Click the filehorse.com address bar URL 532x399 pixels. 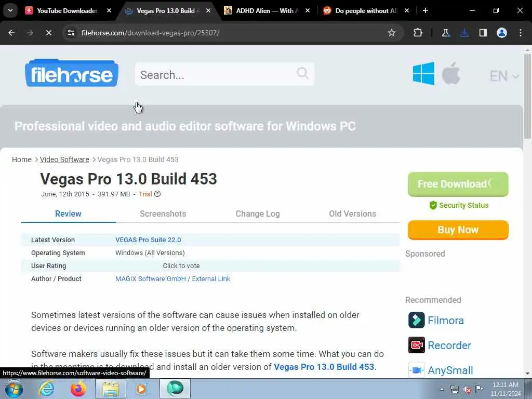(150, 33)
